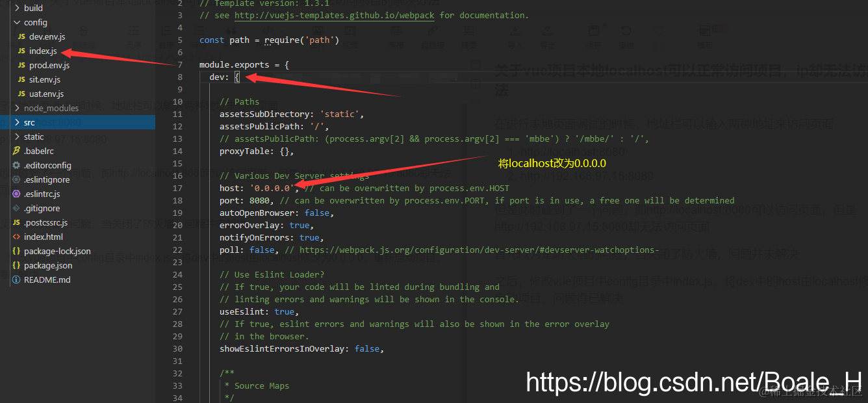Click 'showEslintErrorsInOverlay: false' line
The image size is (868, 403).
tap(301, 349)
